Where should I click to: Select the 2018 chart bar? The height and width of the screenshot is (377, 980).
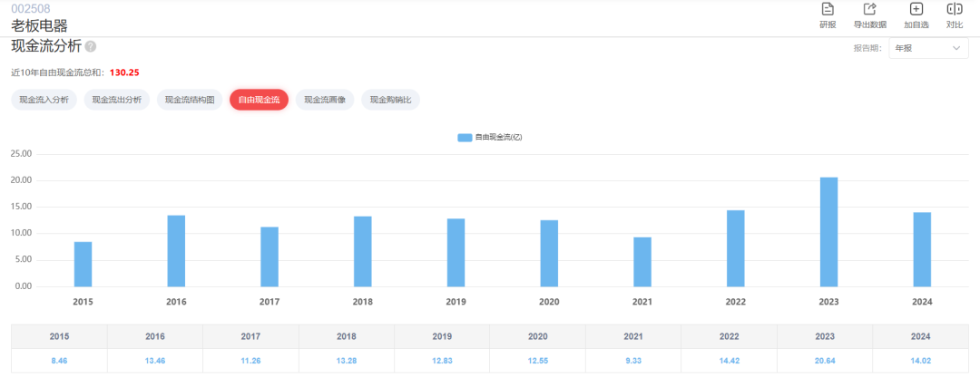[362, 252]
